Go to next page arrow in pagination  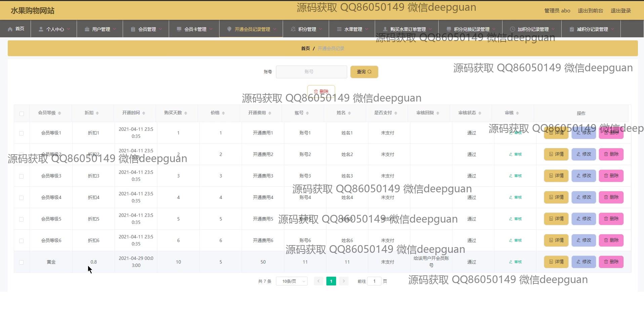[344, 281]
